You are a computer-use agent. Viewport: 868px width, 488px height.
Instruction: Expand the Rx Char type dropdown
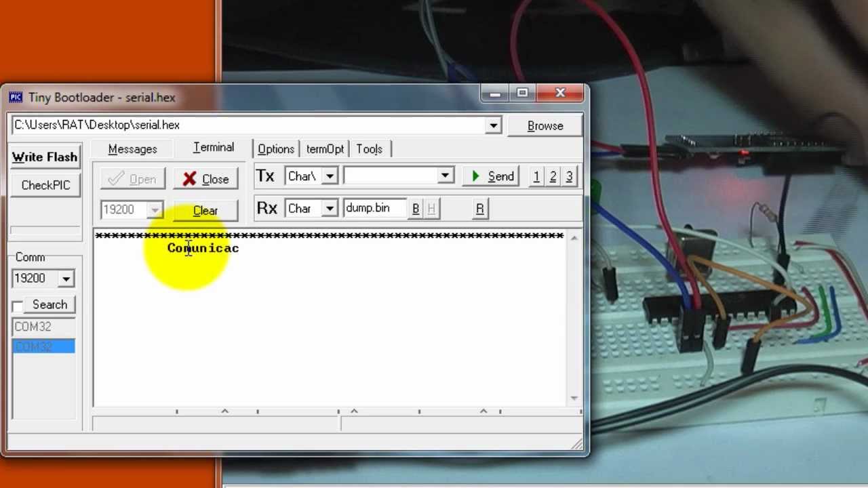[330, 208]
